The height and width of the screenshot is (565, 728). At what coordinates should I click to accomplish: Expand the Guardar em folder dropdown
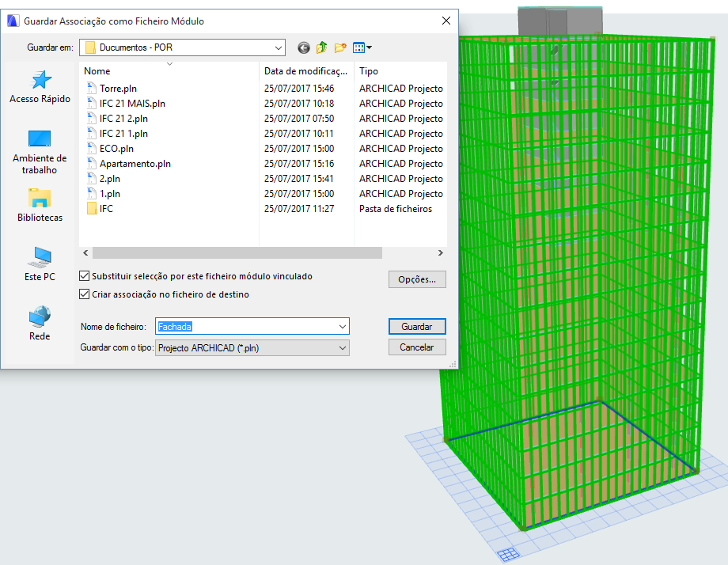[278, 47]
